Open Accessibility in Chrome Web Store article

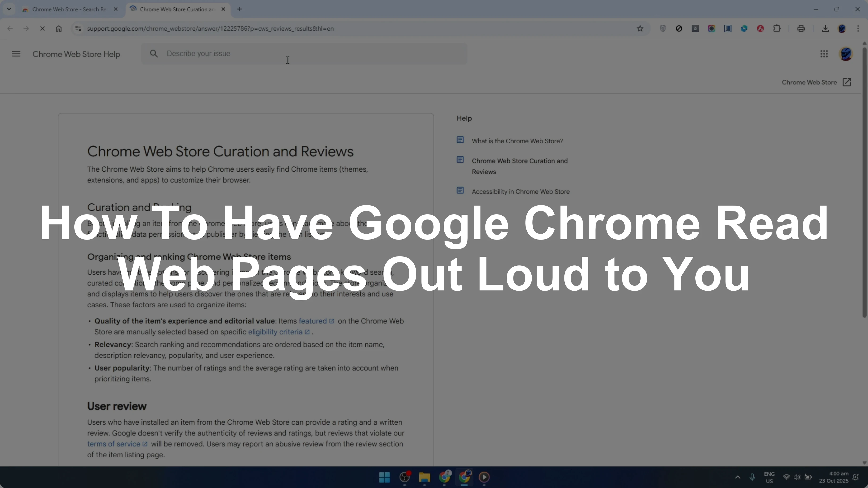pyautogui.click(x=520, y=192)
